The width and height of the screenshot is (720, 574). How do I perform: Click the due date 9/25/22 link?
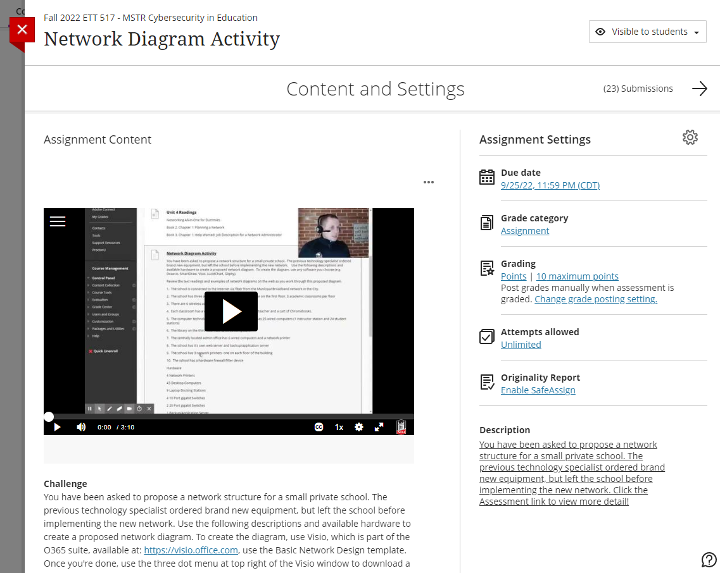coord(550,185)
